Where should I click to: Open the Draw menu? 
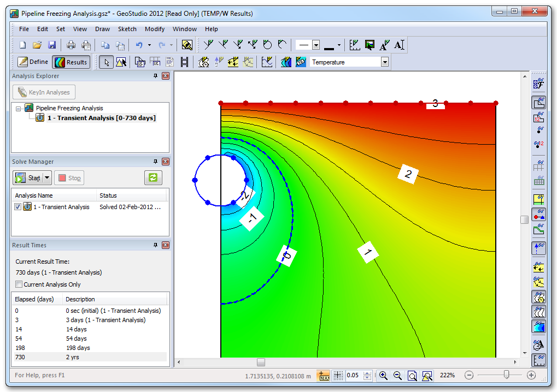coord(102,29)
